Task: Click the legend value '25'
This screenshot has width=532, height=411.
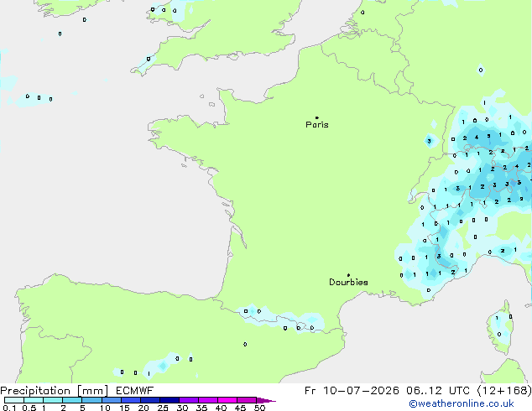Action: [x=163, y=408]
